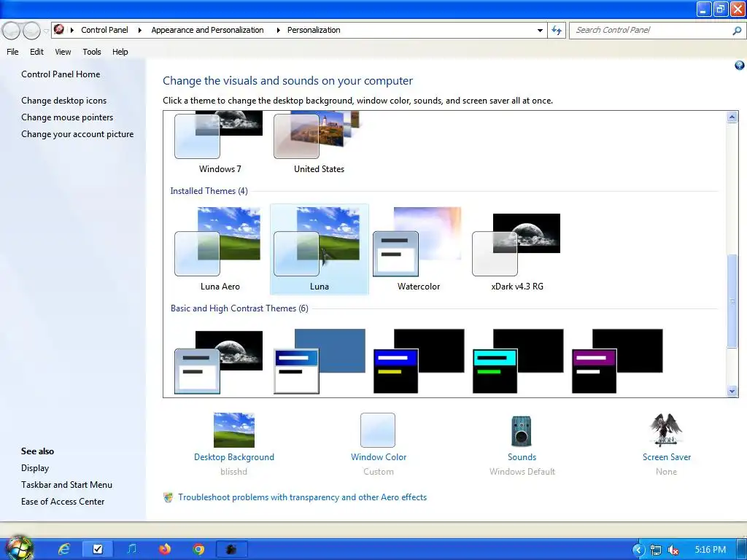
Task: Open the music note app in taskbar
Action: point(131,549)
